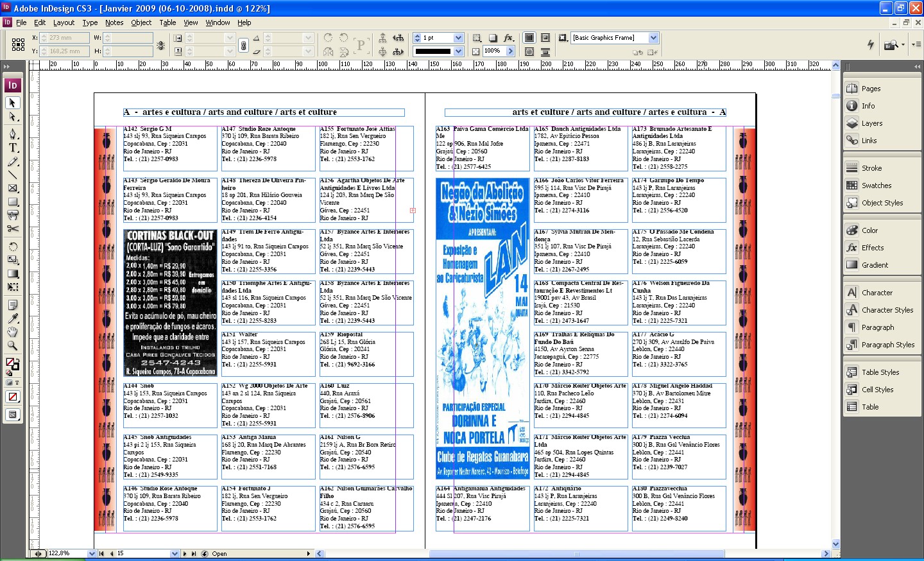Select the Scissors tool
This screenshot has width=924, height=561.
12,229
